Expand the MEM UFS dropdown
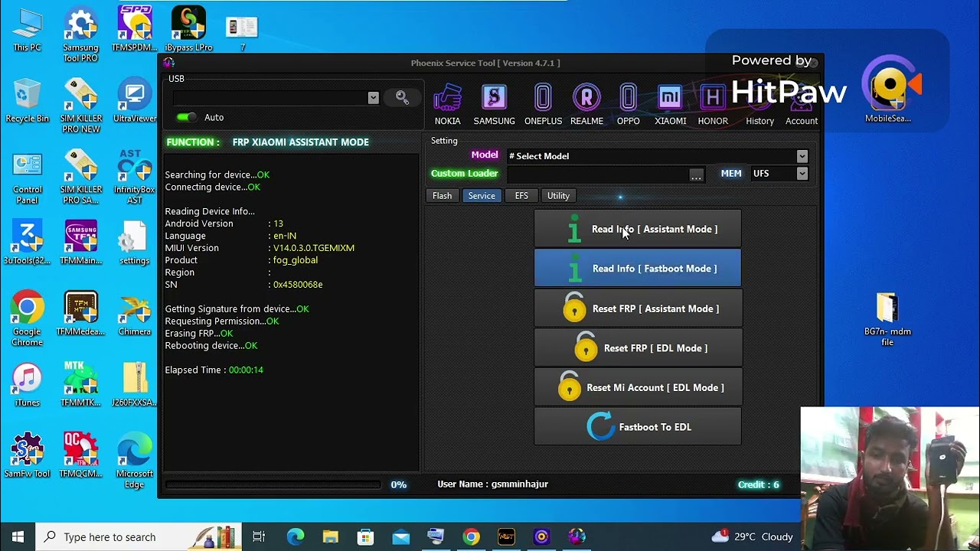 coord(802,174)
